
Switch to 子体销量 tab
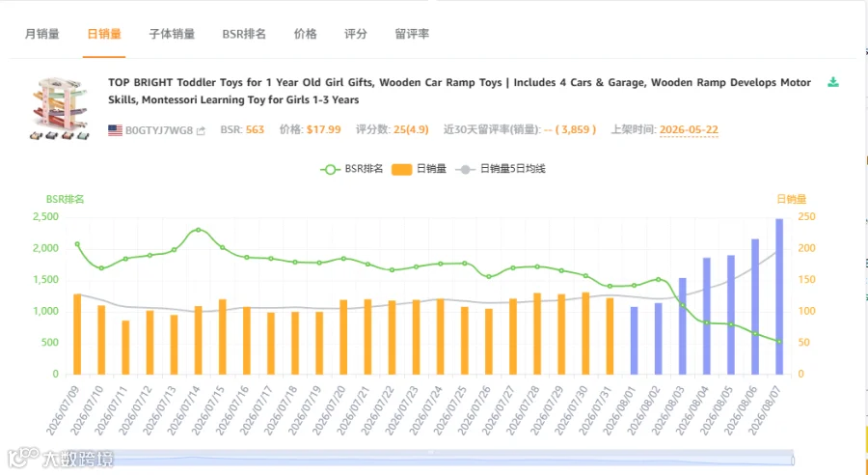(173, 34)
